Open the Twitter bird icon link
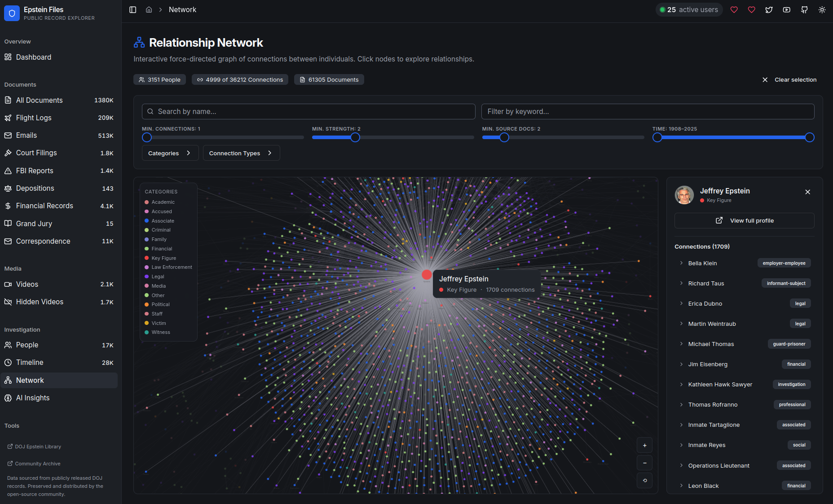Image resolution: width=833 pixels, height=504 pixels. pyautogui.click(x=769, y=10)
